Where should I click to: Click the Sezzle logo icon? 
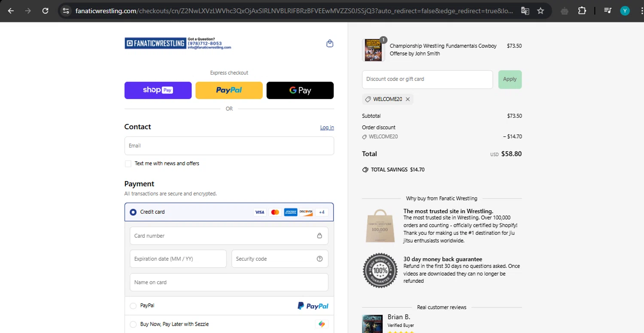click(x=322, y=324)
